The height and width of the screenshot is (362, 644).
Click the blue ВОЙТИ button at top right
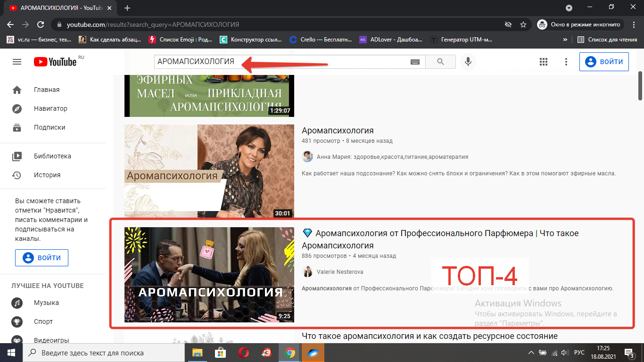click(x=604, y=62)
